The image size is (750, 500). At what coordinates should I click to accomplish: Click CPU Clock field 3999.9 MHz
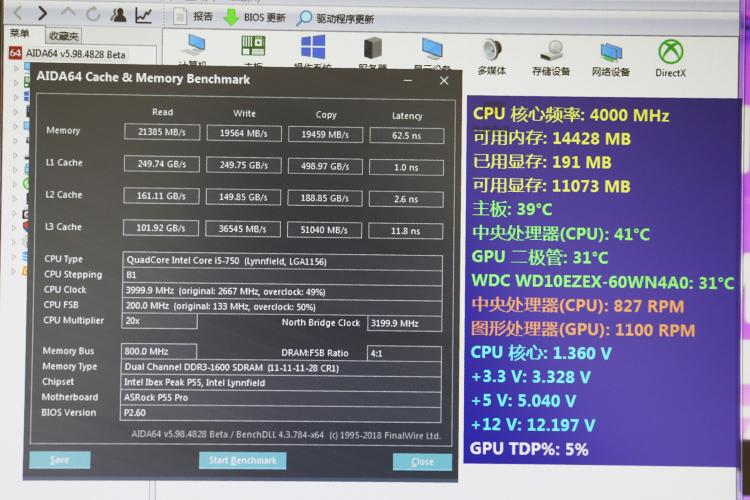pos(282,291)
